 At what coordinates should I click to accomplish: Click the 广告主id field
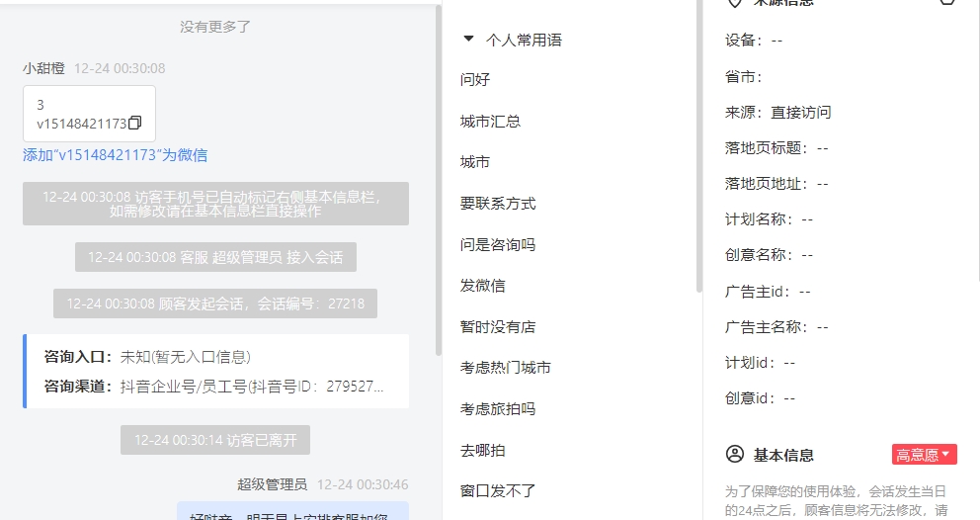(768, 292)
